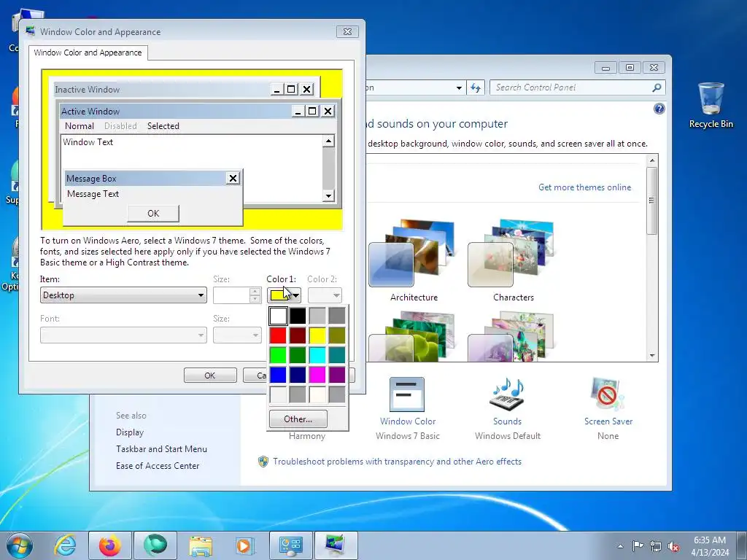Click Other... to choose custom color
This screenshot has height=560, width=747.
point(298,419)
